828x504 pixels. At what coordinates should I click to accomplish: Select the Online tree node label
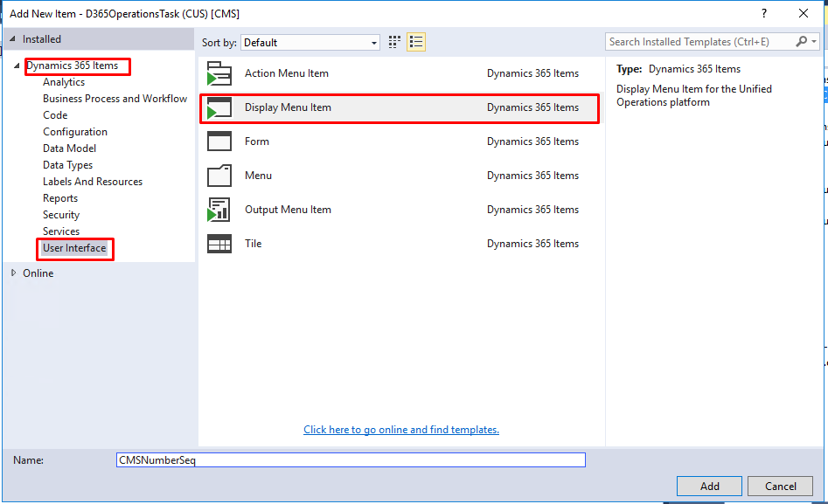[x=38, y=273]
